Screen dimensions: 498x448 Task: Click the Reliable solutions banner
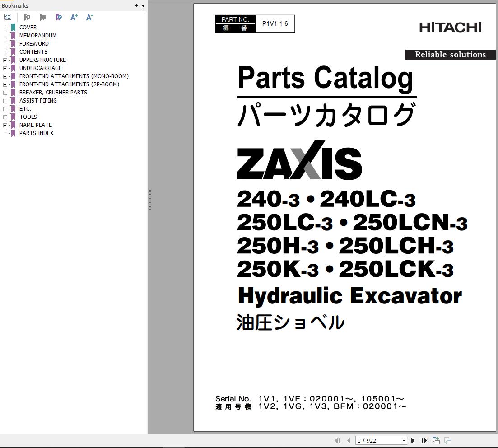coord(450,55)
